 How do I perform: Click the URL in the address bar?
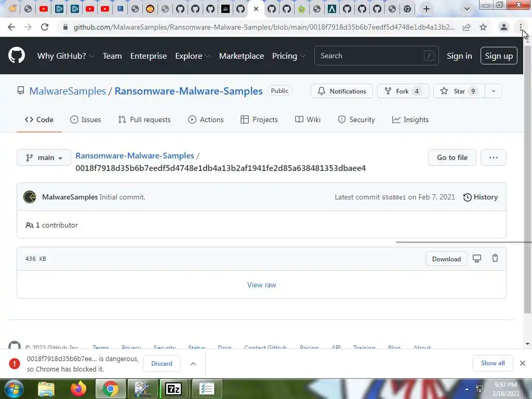[x=264, y=27]
